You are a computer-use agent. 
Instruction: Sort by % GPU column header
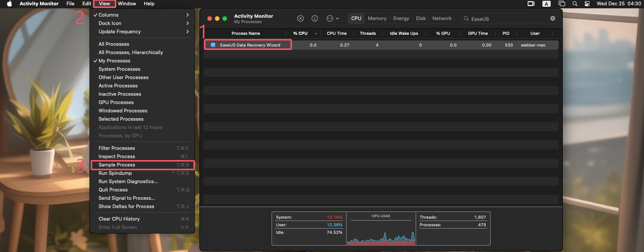443,33
